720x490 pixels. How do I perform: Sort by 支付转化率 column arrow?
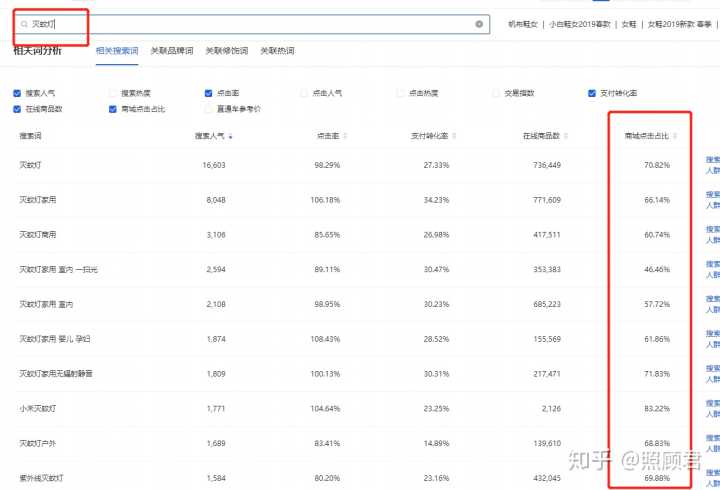[452, 136]
